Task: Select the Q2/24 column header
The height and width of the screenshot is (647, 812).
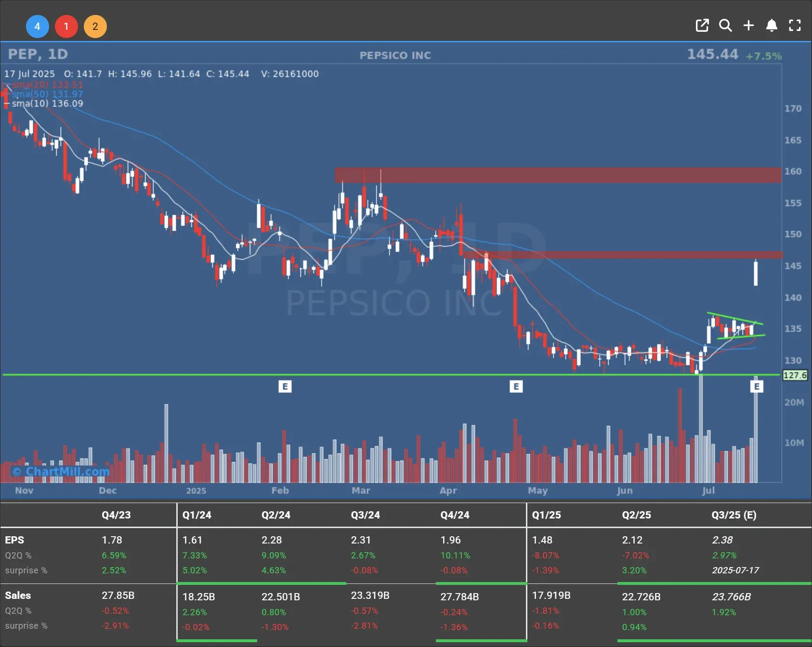Action: pos(276,515)
